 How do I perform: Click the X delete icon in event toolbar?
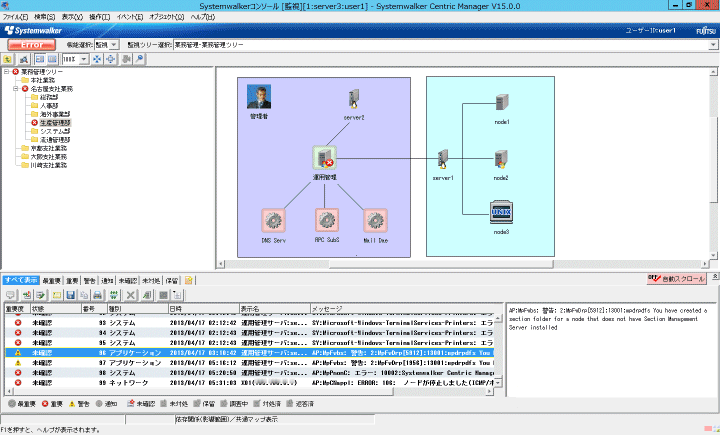coord(130,295)
